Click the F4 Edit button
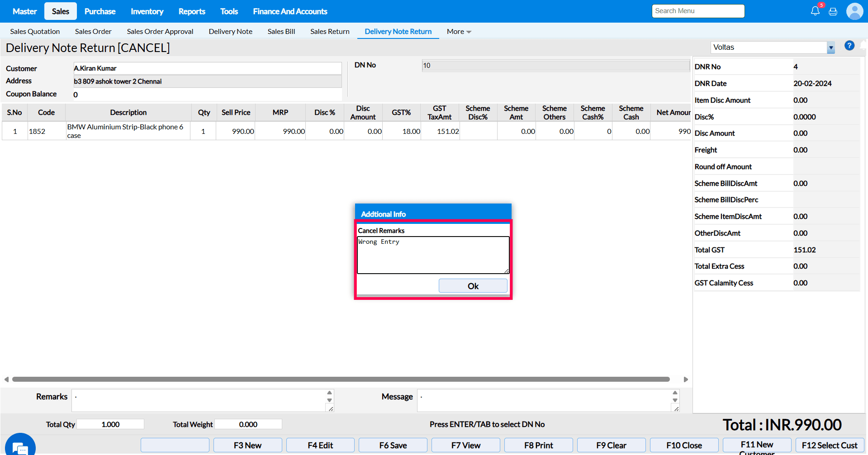This screenshot has height=455, width=868. pos(320,446)
